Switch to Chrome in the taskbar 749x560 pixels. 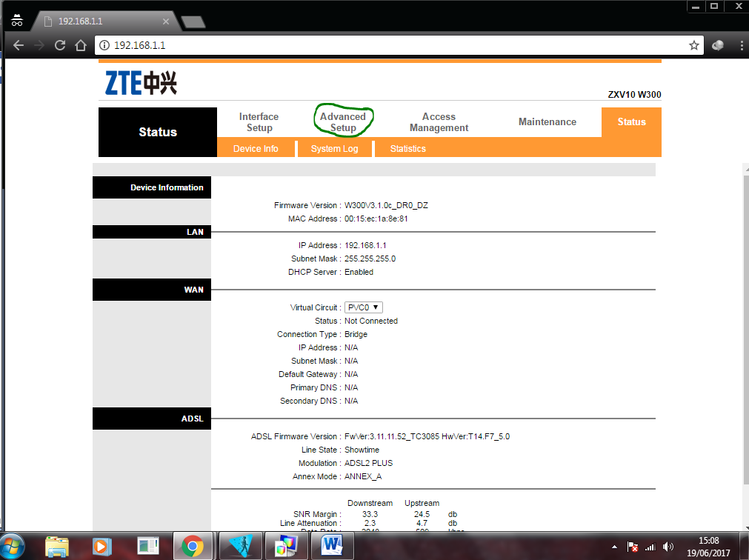pos(193,546)
